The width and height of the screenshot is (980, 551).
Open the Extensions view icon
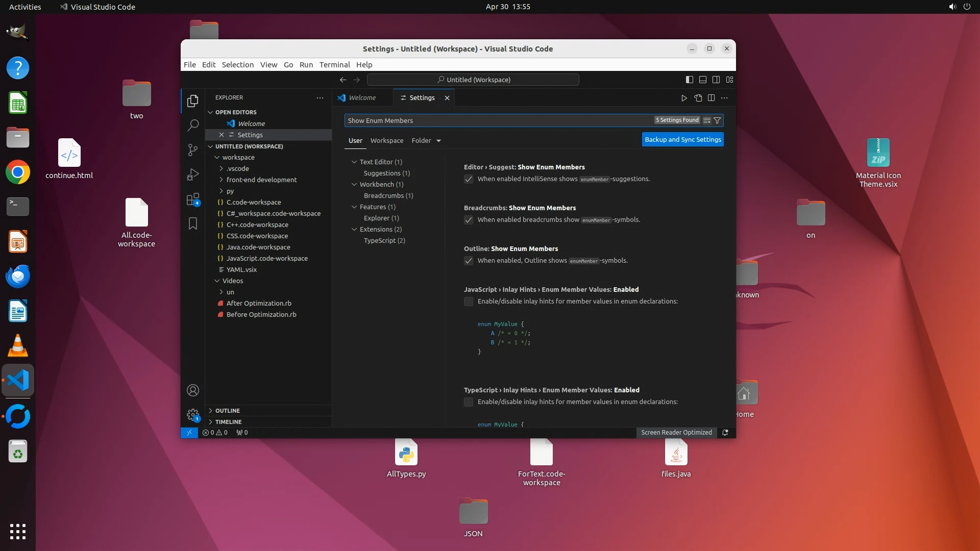[x=193, y=199]
